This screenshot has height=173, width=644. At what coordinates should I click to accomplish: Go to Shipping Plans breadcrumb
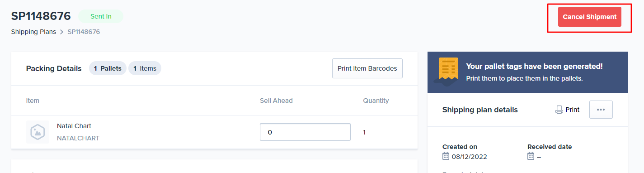[x=33, y=32]
